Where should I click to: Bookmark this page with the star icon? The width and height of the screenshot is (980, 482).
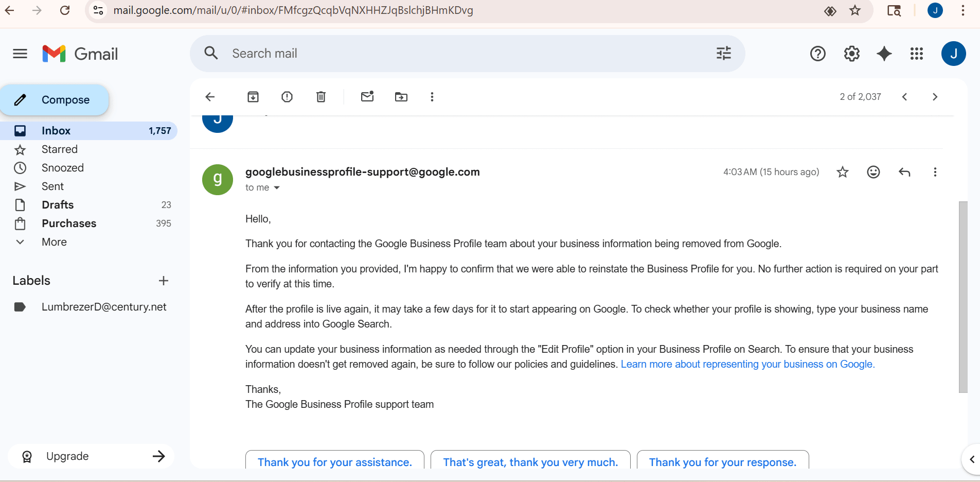[x=855, y=10]
